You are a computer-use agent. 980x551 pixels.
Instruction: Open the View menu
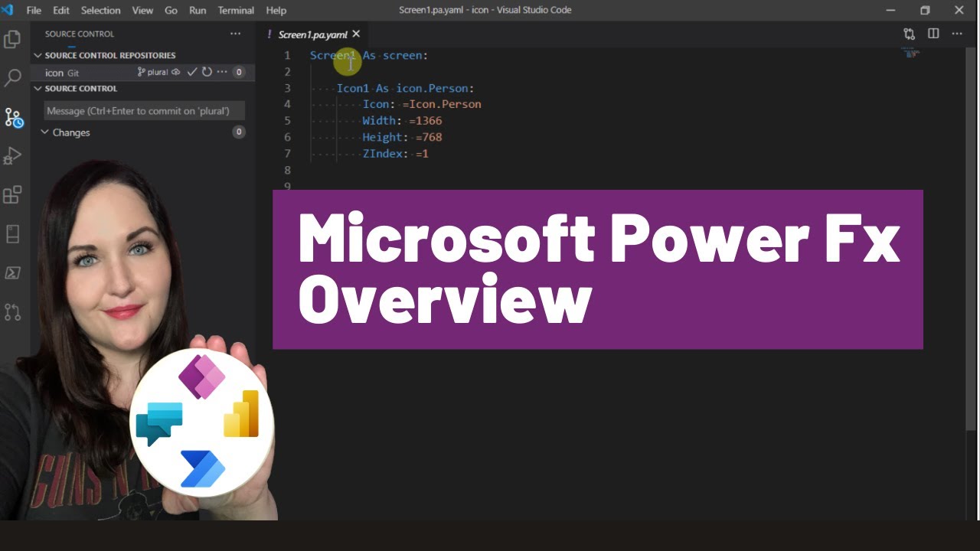click(142, 10)
